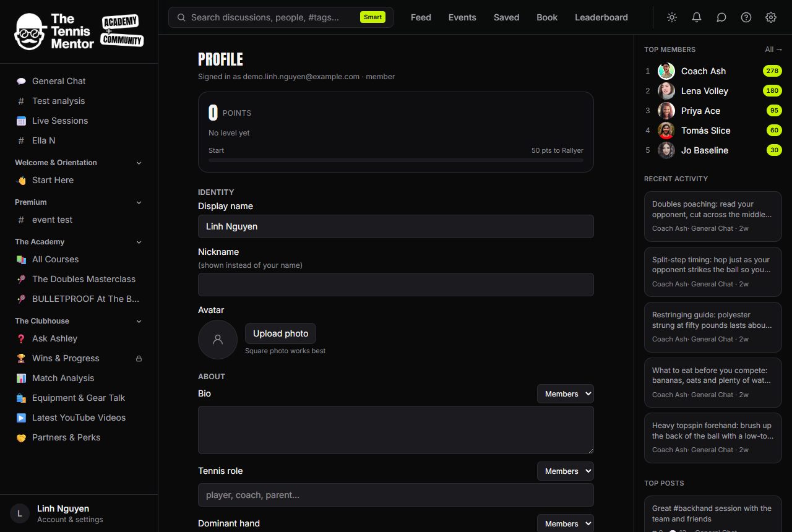792x532 pixels.
Task: Go to Saved in top navigation
Action: pyautogui.click(x=506, y=17)
